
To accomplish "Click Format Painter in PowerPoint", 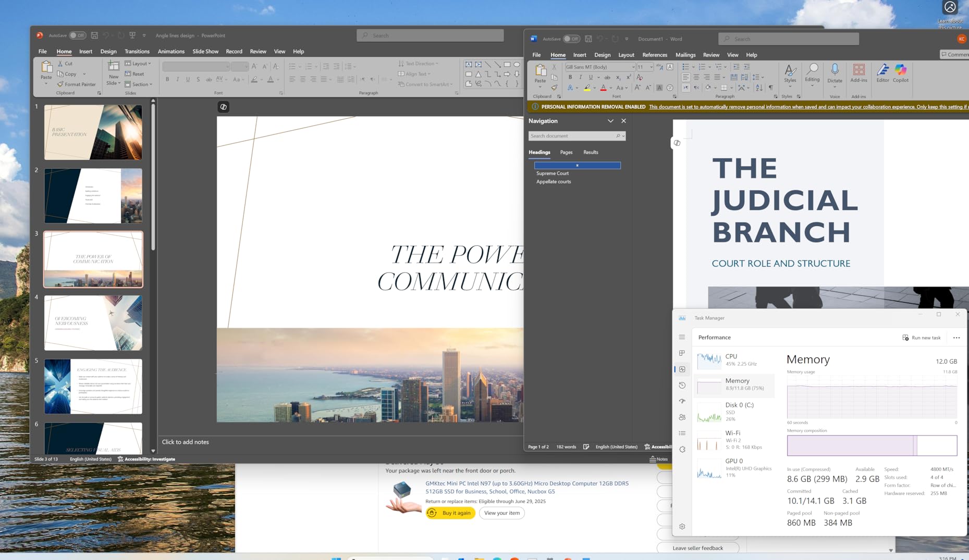I will point(76,84).
